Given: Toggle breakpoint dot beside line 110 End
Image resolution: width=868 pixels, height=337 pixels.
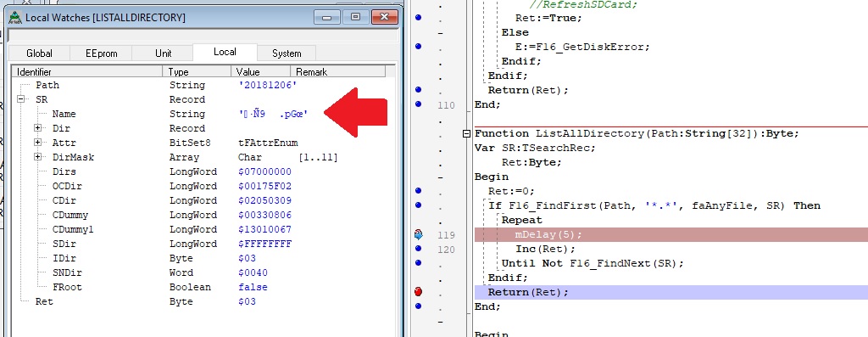Looking at the screenshot, I should [x=419, y=104].
